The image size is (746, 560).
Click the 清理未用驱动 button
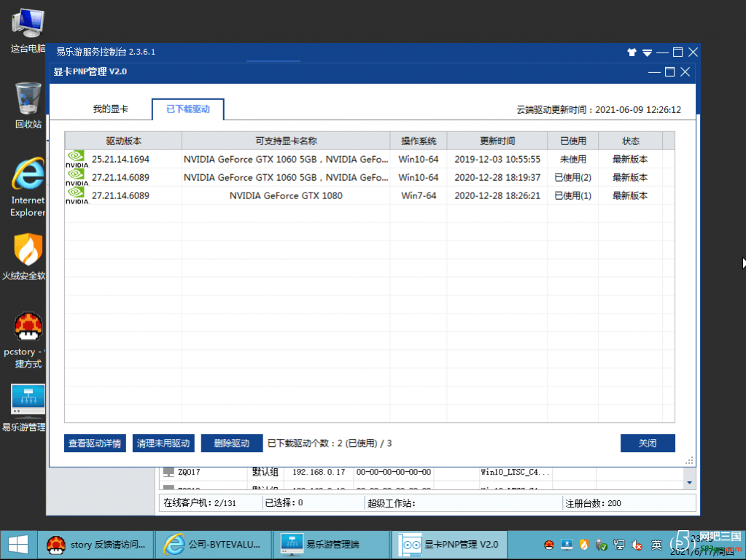click(x=163, y=443)
